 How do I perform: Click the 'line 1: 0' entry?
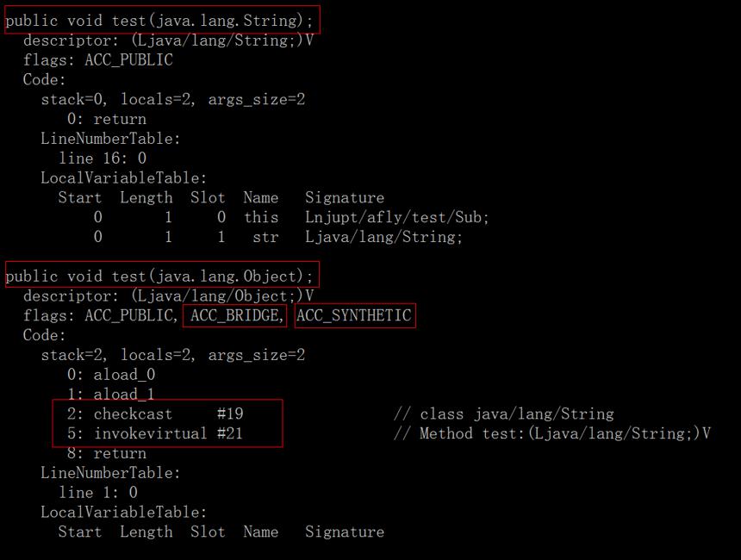98,493
